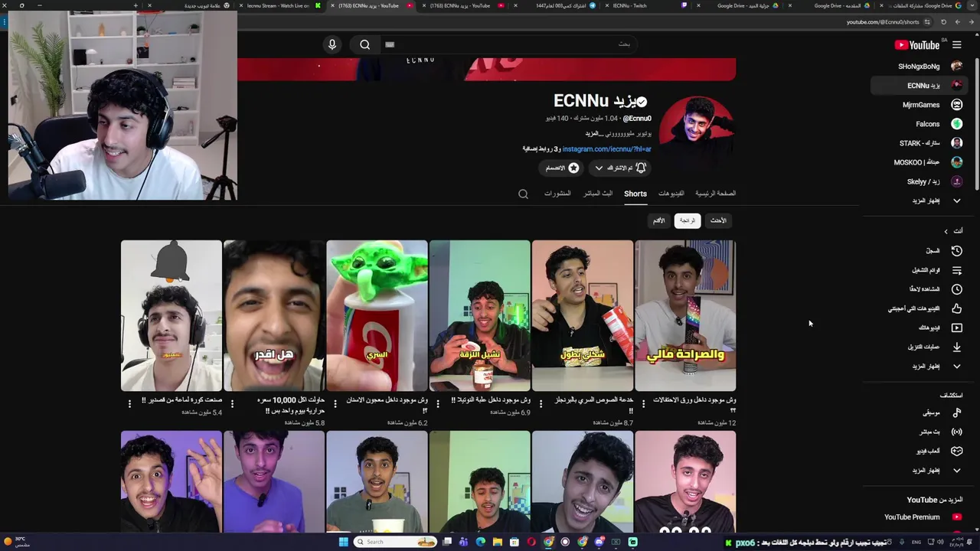Open Skelyy subscription channel
This screenshot has height=551, width=980.
tap(918, 181)
